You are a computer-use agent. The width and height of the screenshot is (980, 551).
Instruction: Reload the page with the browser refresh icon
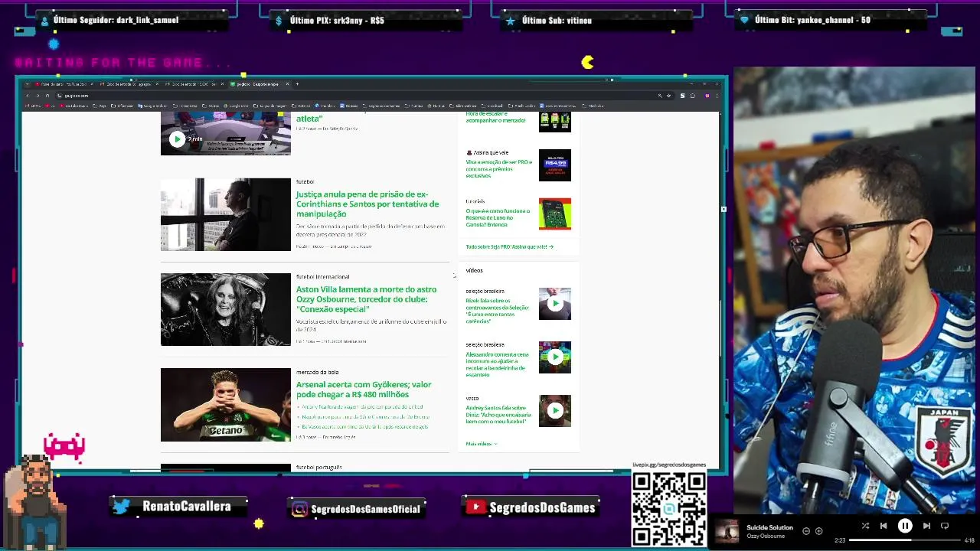pos(47,96)
